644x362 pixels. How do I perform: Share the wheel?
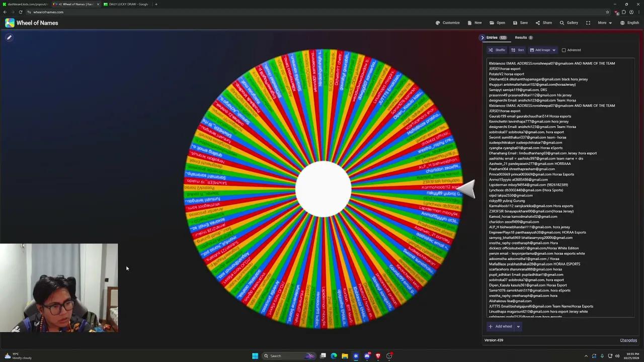(x=543, y=23)
